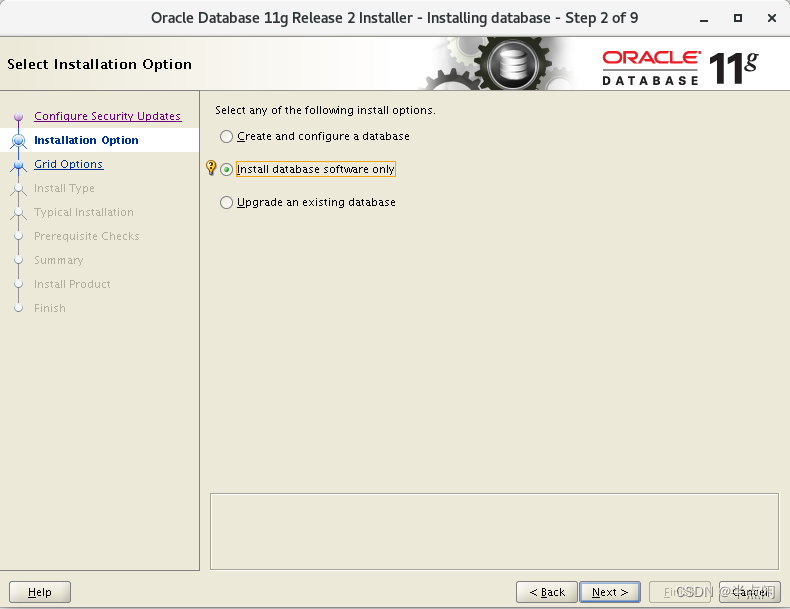Image resolution: width=790 pixels, height=609 pixels.
Task: Click the Typical Installation step text
Action: (84, 212)
